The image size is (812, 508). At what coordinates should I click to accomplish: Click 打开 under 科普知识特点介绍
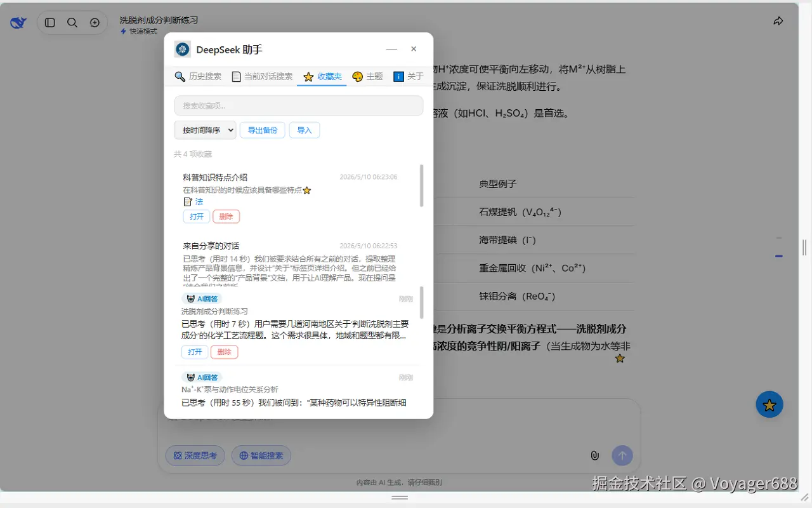[x=197, y=217]
